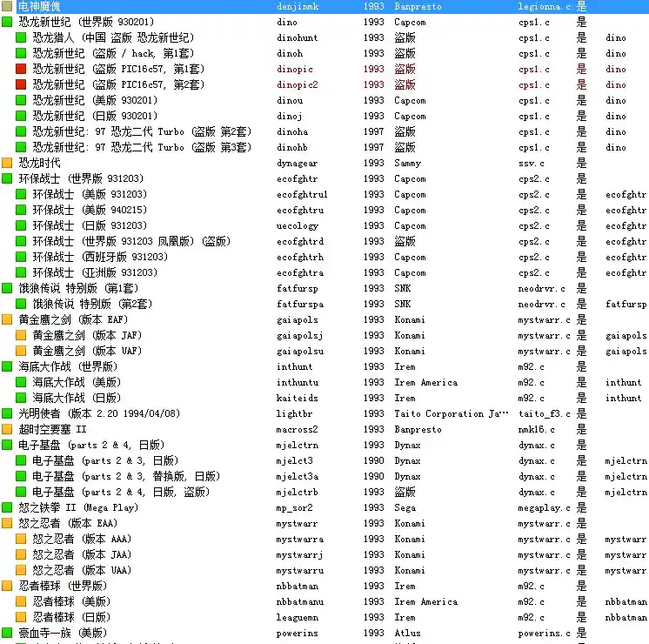Viewport: 649px width, 644px height.
Task: Select 怒之忍者 (版本 JAA) in the list
Action: tap(82, 554)
